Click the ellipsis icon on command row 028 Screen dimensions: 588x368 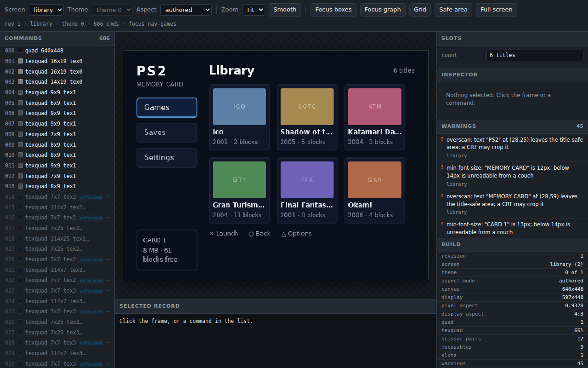point(108,343)
